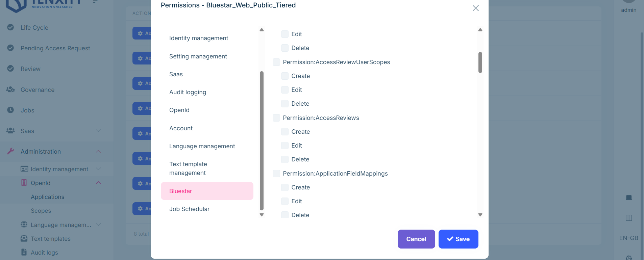Click the Audit logs document icon
644x260 pixels.
24,252
